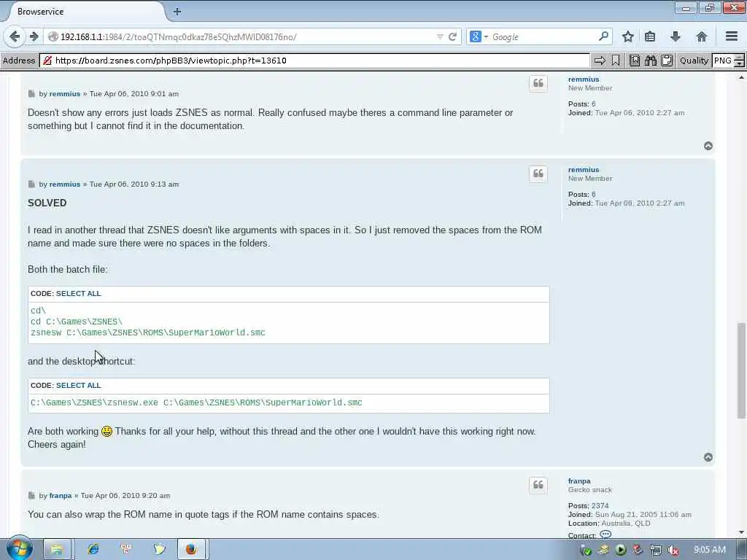This screenshot has width=747, height=560.
Task: Click the smiley emoticon in the post
Action: pos(107,432)
